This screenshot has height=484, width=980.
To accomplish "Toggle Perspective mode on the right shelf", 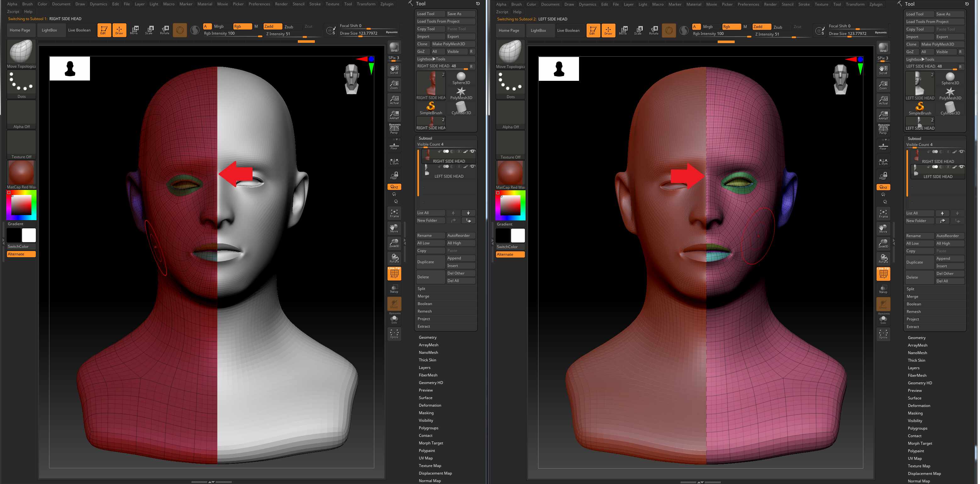I will tap(394, 129).
